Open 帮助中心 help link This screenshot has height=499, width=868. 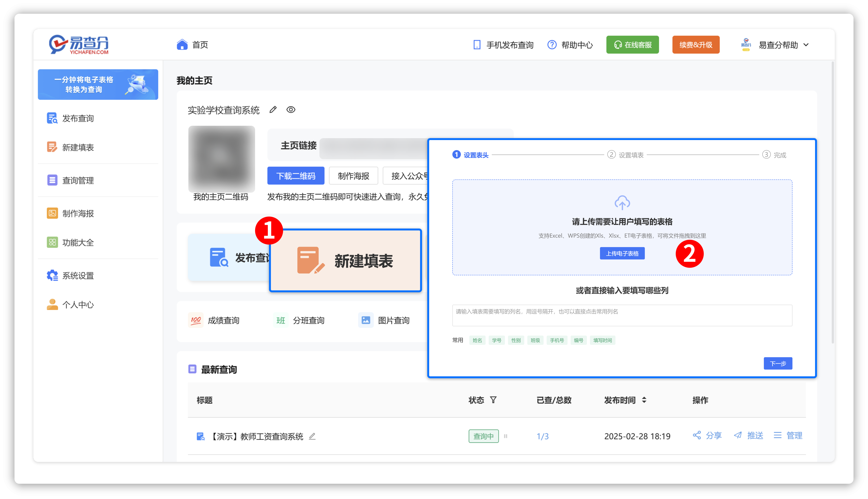coord(570,45)
